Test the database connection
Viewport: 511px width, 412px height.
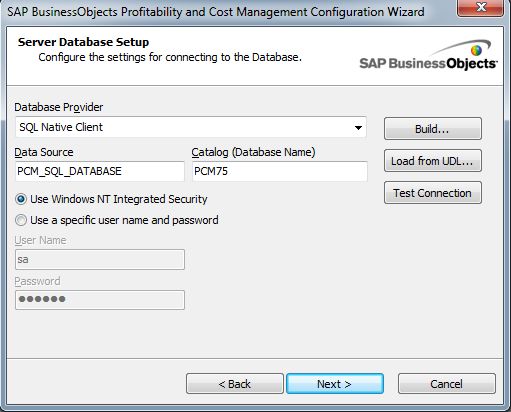coord(433,193)
